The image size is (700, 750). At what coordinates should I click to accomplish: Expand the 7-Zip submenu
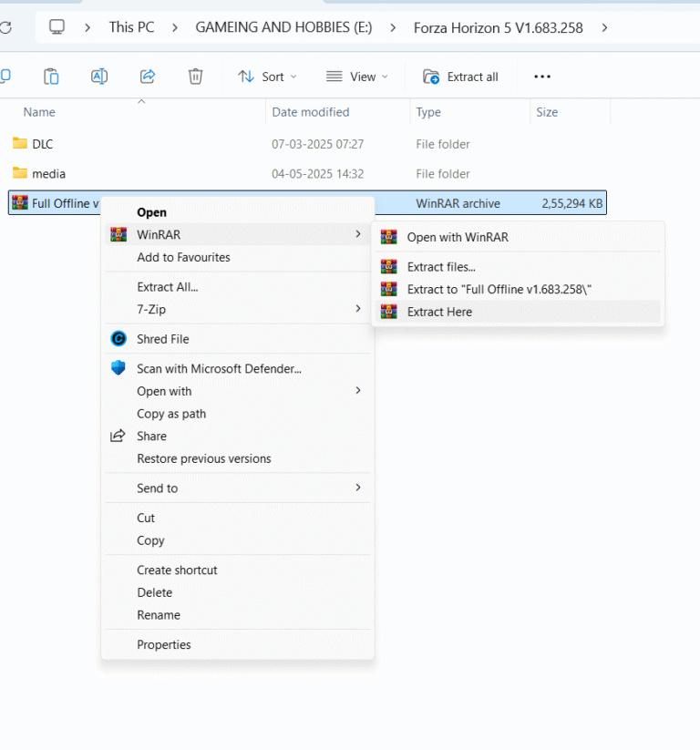pyautogui.click(x=358, y=309)
